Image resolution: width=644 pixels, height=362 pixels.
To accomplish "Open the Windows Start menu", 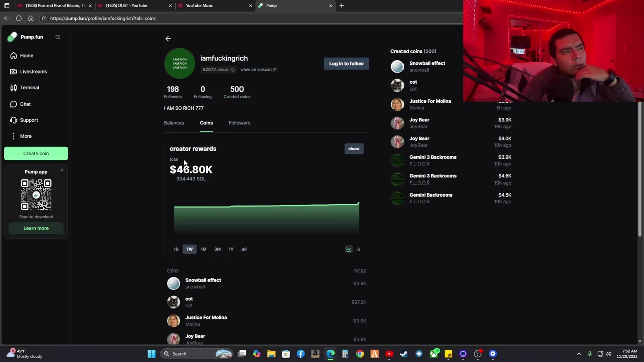I will 151,354.
